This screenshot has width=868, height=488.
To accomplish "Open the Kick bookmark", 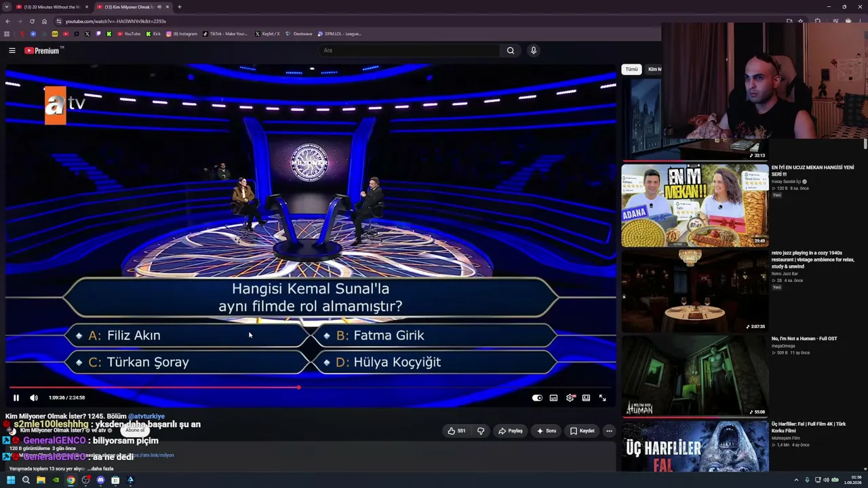I will [x=153, y=34].
